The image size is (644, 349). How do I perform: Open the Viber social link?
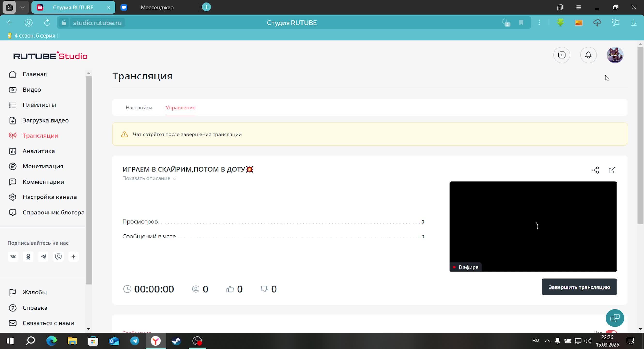click(59, 257)
